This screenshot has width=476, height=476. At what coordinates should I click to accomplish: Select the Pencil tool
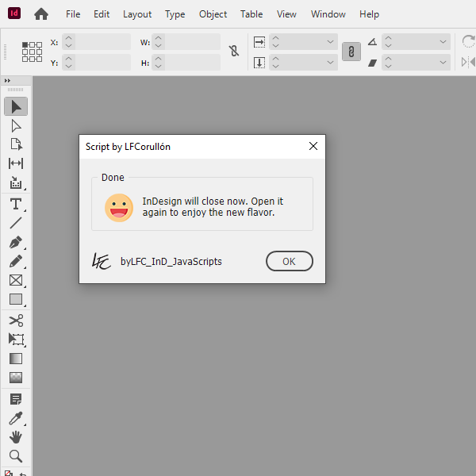tap(16, 261)
